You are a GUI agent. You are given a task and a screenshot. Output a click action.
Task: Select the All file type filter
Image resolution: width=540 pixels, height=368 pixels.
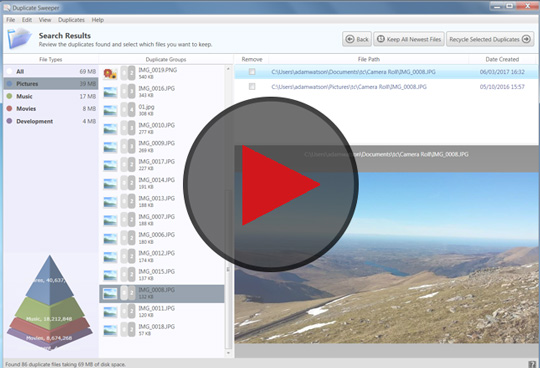[51, 71]
